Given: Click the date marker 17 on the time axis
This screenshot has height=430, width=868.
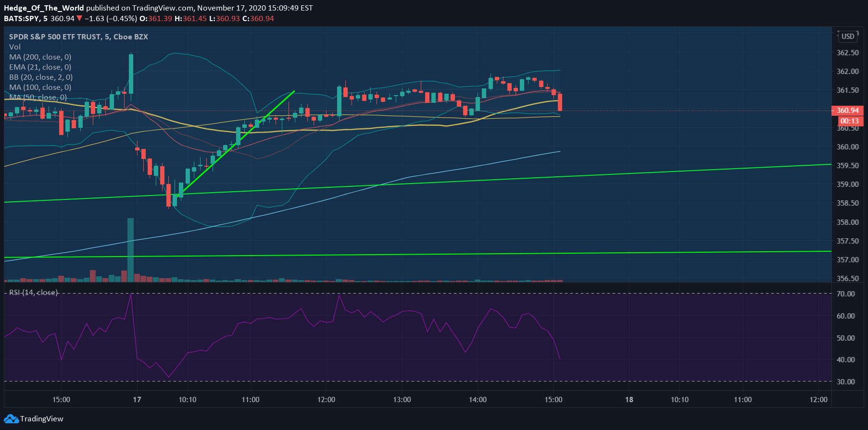Looking at the screenshot, I should 137,400.
